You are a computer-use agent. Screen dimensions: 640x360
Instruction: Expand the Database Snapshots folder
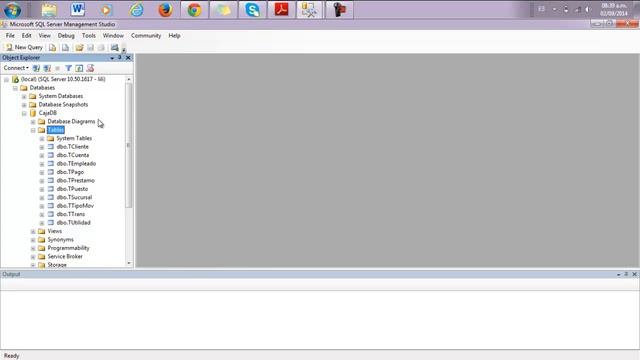24,105
